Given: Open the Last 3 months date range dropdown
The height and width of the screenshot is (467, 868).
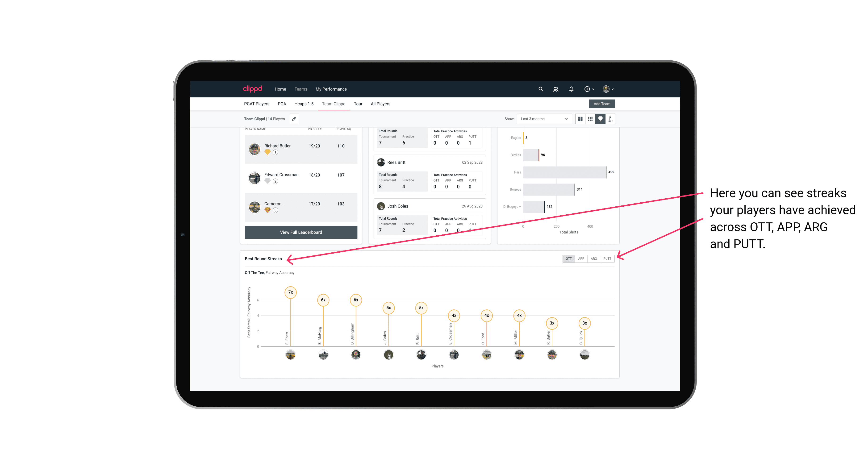Looking at the screenshot, I should (x=543, y=119).
